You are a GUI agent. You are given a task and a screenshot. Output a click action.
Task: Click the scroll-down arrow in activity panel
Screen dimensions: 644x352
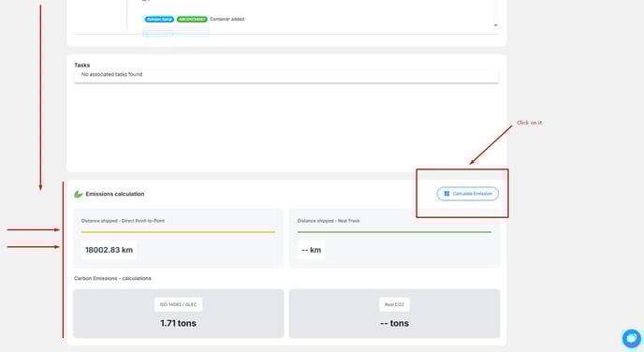coord(496,25)
